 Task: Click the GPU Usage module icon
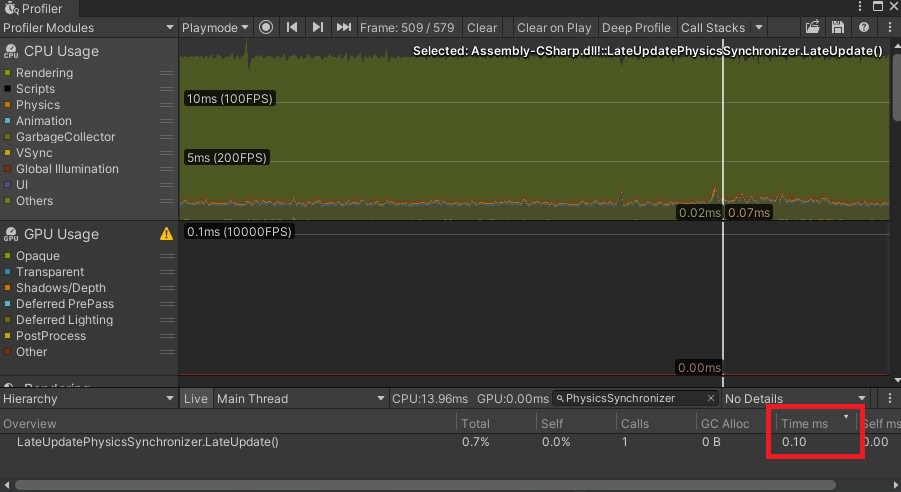(x=11, y=234)
